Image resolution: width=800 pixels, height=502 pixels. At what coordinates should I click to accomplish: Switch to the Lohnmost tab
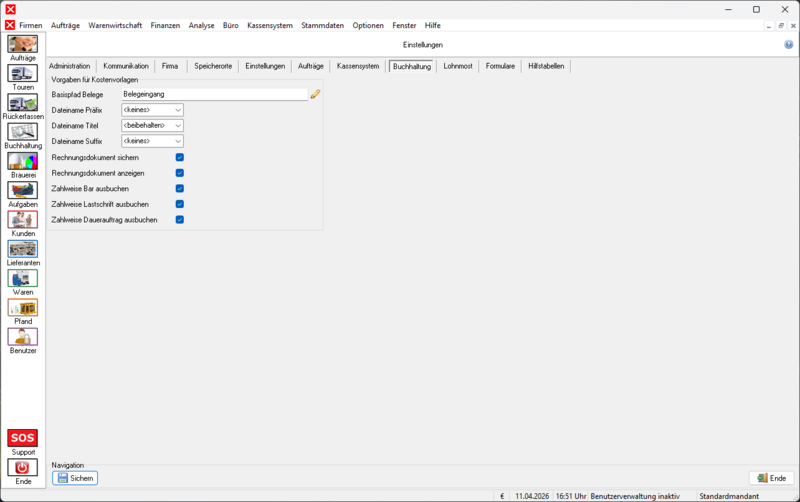point(458,66)
